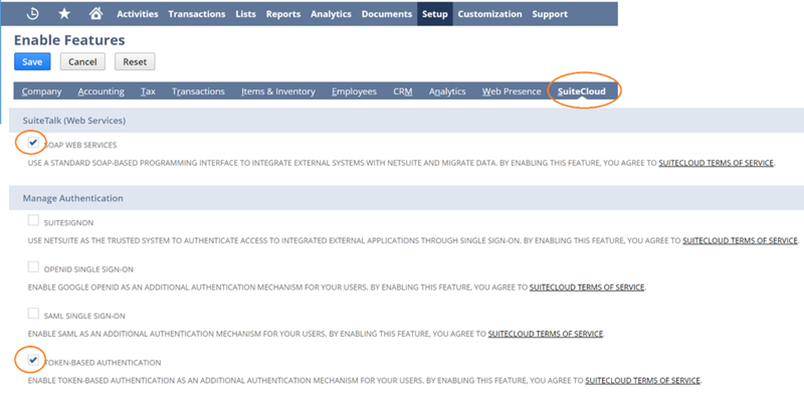
Task: Open the Recent Records clock icon
Action: pos(33,14)
